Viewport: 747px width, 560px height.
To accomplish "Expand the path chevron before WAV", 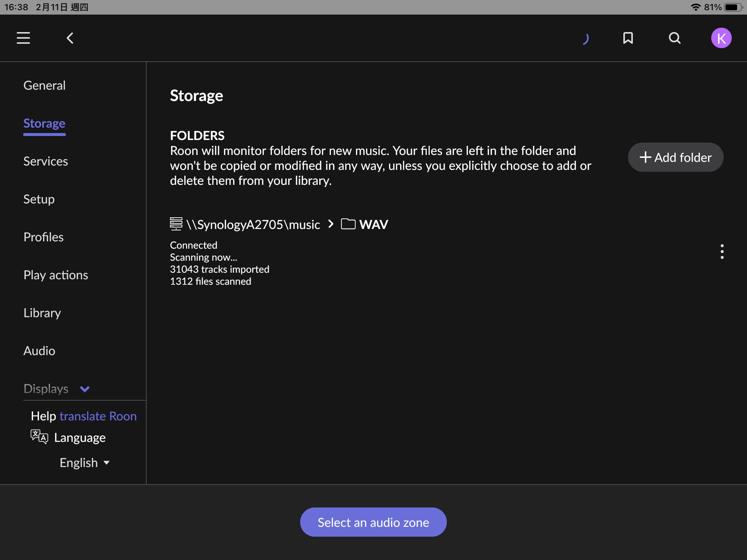I will (x=331, y=224).
